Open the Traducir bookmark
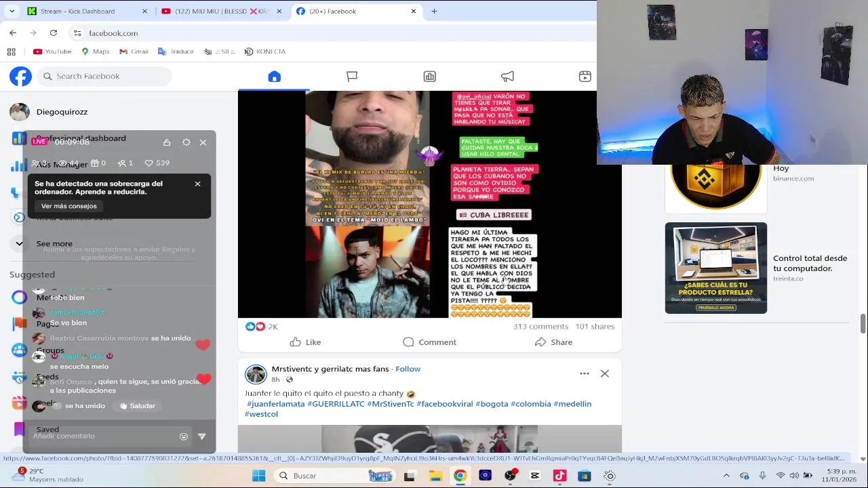 point(176,52)
